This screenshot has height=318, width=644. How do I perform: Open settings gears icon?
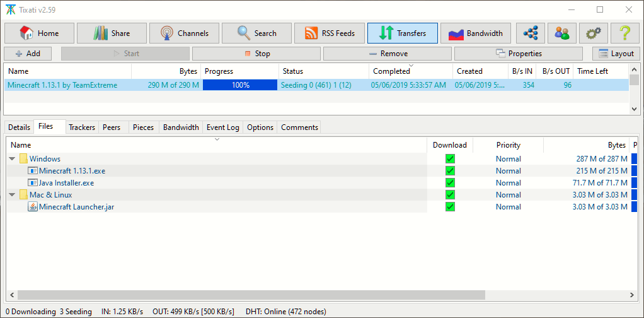tap(594, 33)
